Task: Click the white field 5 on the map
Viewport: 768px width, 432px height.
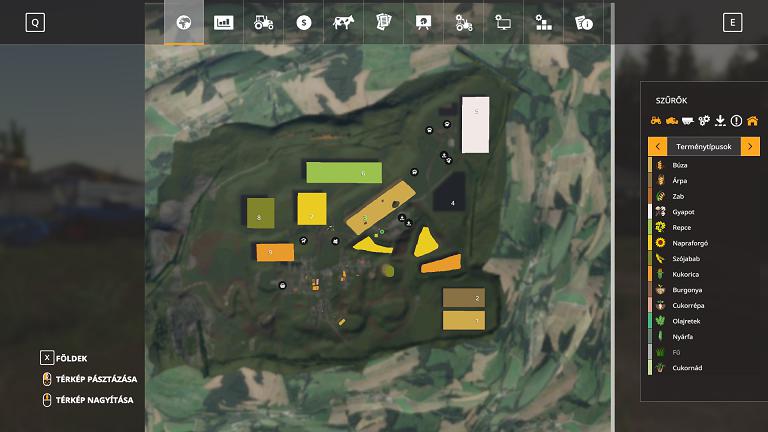Action: (475, 124)
